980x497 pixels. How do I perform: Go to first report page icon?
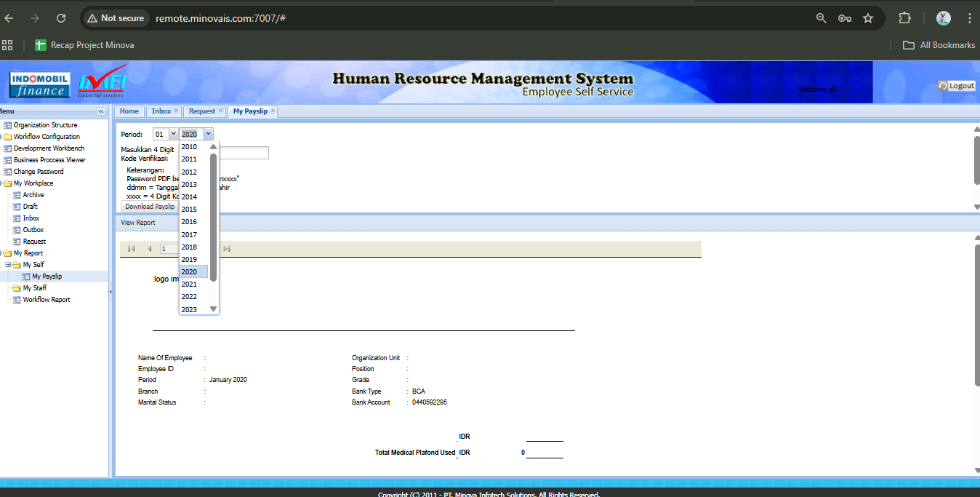pos(132,249)
